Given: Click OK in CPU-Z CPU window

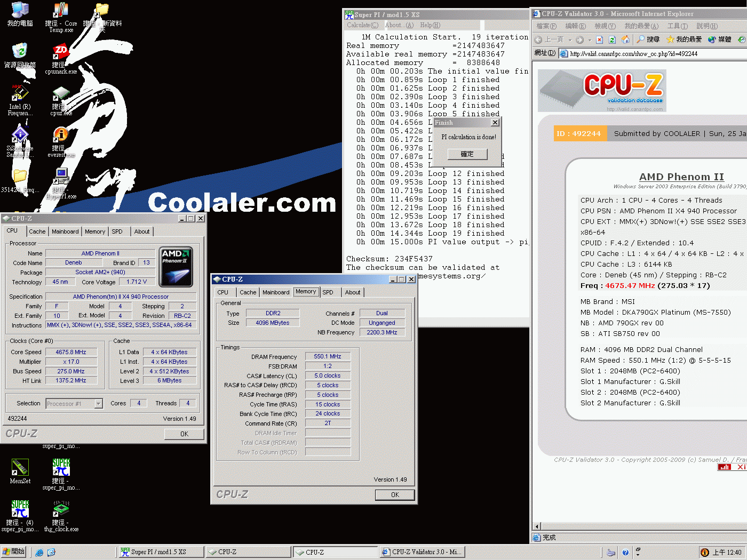Looking at the screenshot, I should [x=184, y=434].
